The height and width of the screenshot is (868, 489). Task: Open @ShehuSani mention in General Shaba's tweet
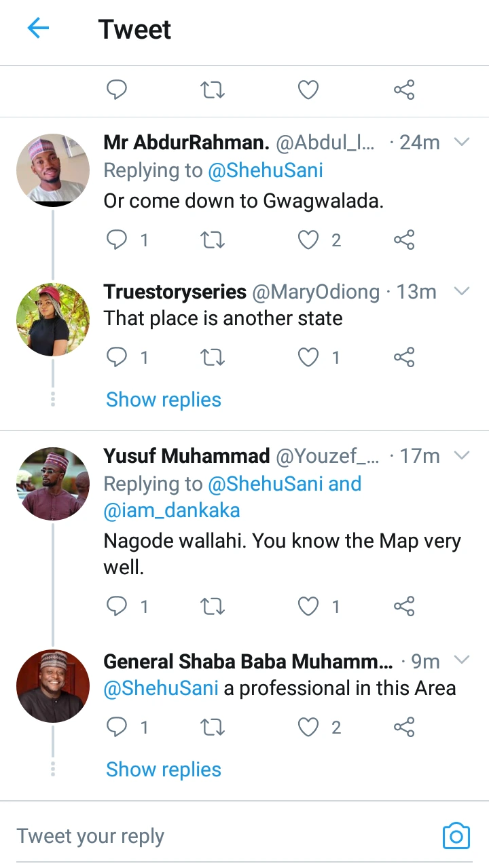pyautogui.click(x=161, y=688)
